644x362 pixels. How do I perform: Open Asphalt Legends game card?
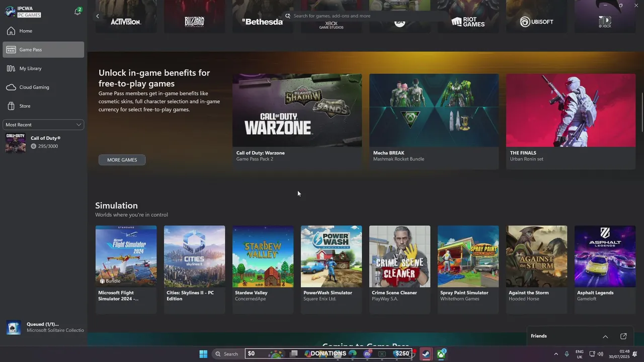pos(605,269)
